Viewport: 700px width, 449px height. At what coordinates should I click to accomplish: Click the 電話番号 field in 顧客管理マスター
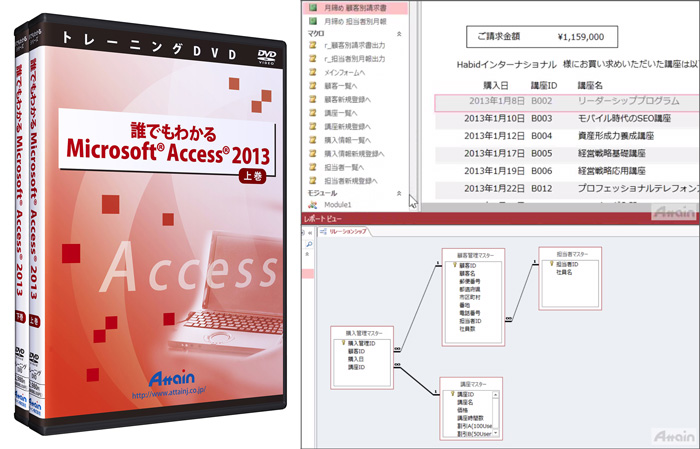click(470, 313)
